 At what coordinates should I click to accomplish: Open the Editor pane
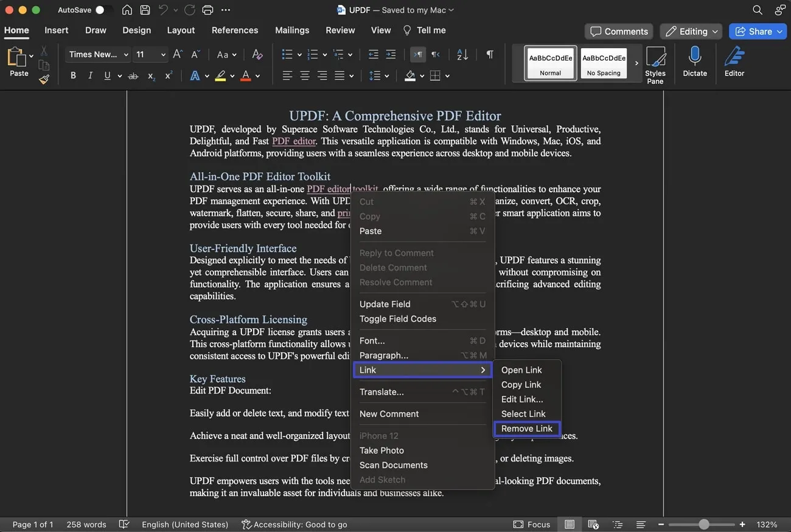(x=734, y=61)
